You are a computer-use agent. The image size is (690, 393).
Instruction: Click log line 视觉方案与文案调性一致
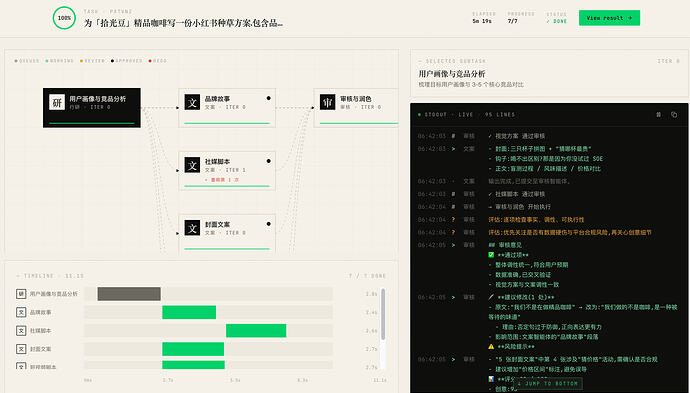pyautogui.click(x=524, y=285)
